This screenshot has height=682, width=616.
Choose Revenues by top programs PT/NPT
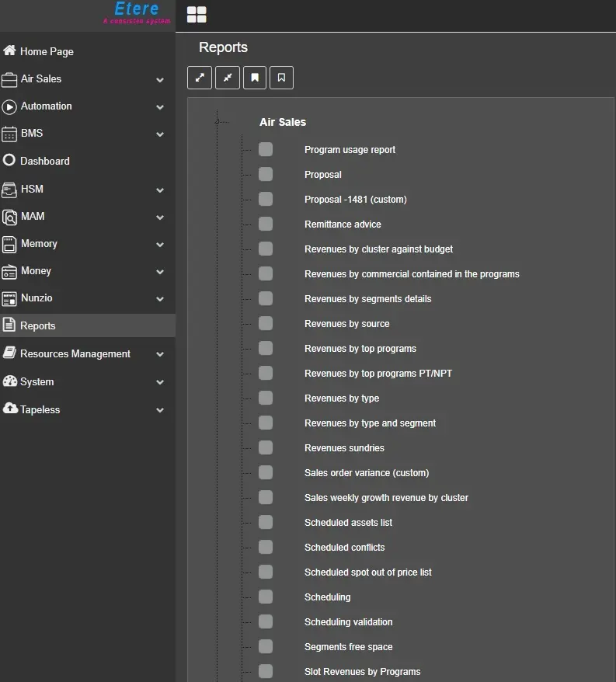click(378, 374)
